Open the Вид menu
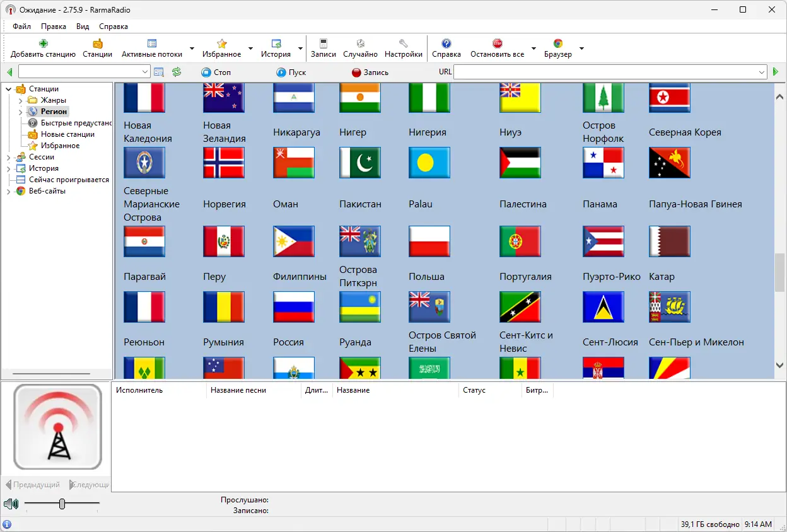Screen dimensions: 787x532 (x=82, y=26)
